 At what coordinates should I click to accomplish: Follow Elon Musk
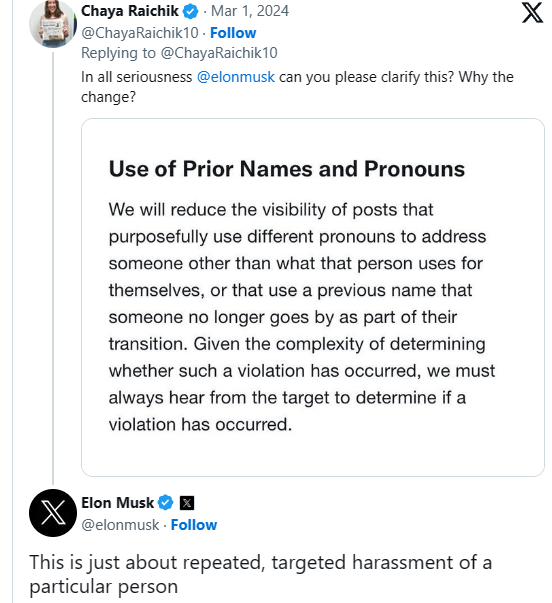click(x=194, y=525)
